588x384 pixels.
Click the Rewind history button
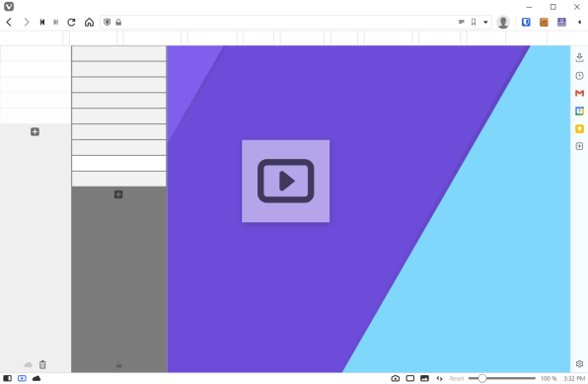[42, 22]
